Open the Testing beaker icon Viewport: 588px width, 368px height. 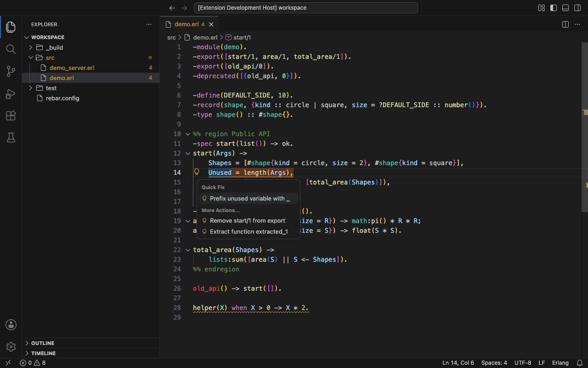point(11,138)
